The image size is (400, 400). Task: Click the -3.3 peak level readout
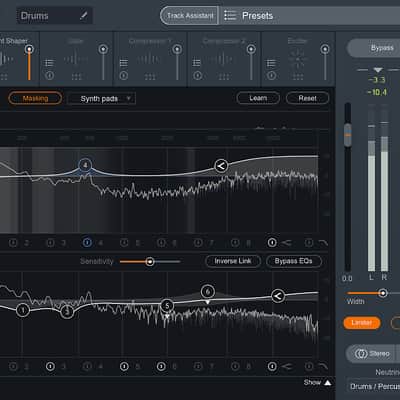(x=377, y=80)
